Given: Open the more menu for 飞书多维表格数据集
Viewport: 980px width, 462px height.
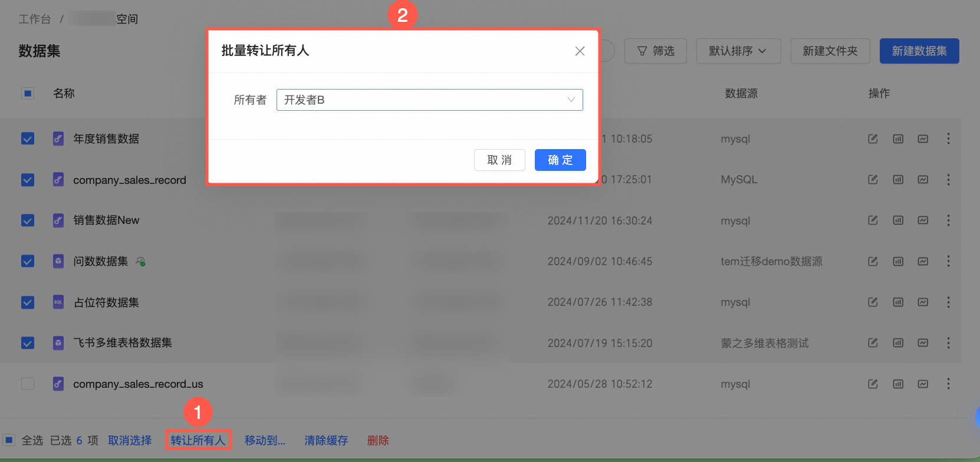Looking at the screenshot, I should point(948,343).
